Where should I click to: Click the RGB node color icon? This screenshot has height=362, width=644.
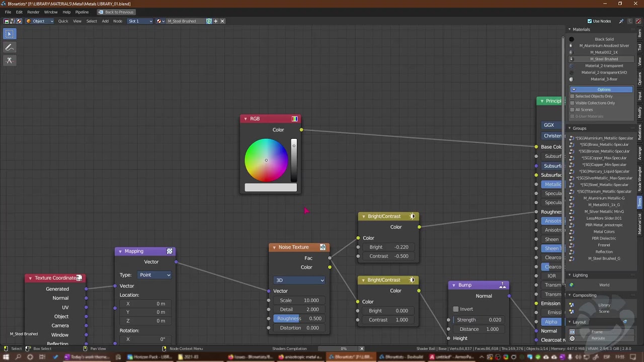(295, 119)
